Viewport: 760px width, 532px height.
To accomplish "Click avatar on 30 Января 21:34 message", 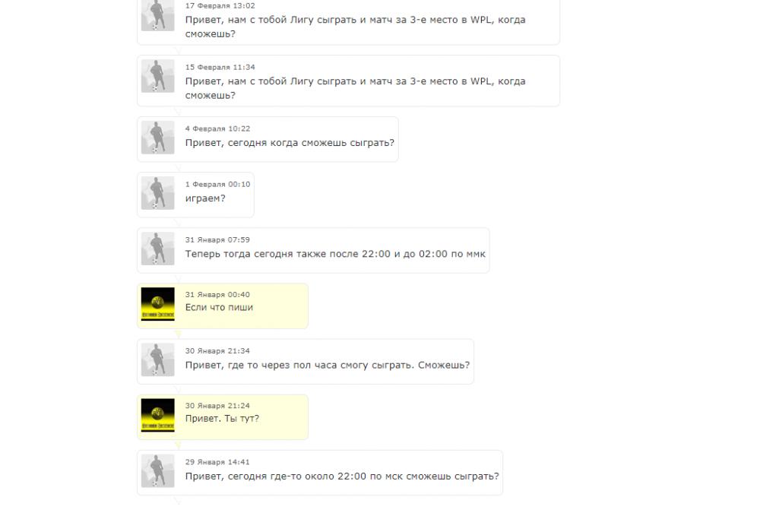I will 157,359.
